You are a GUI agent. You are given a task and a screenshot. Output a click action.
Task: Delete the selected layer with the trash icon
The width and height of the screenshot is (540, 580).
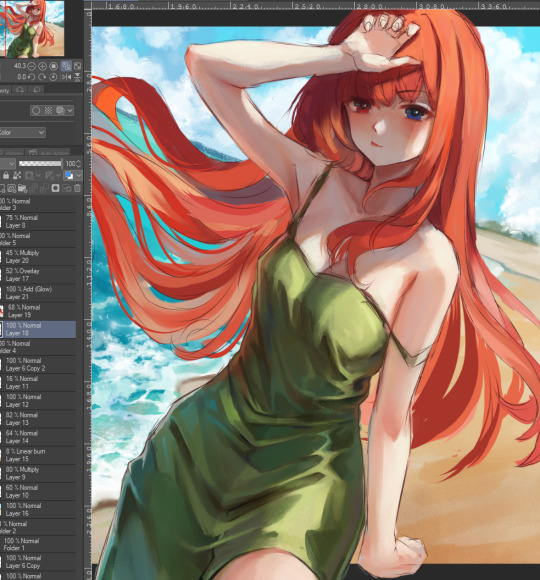tap(77, 188)
